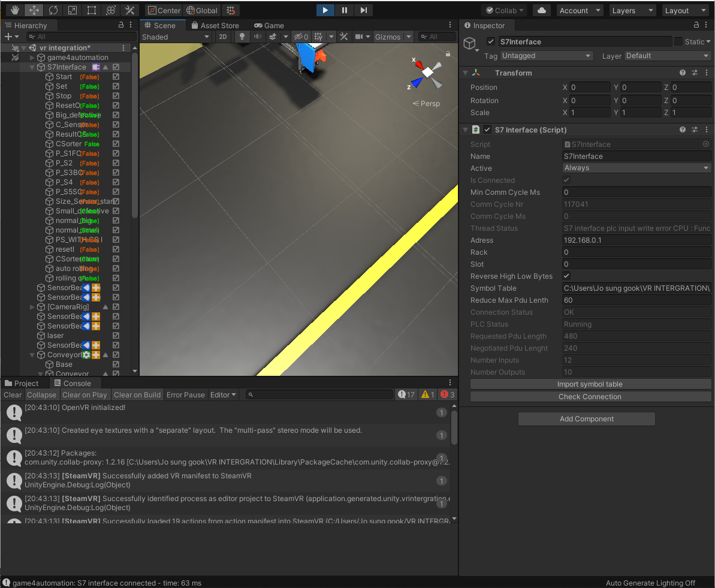The image size is (715, 588).
Task: Click the Pause button
Action: (x=344, y=10)
